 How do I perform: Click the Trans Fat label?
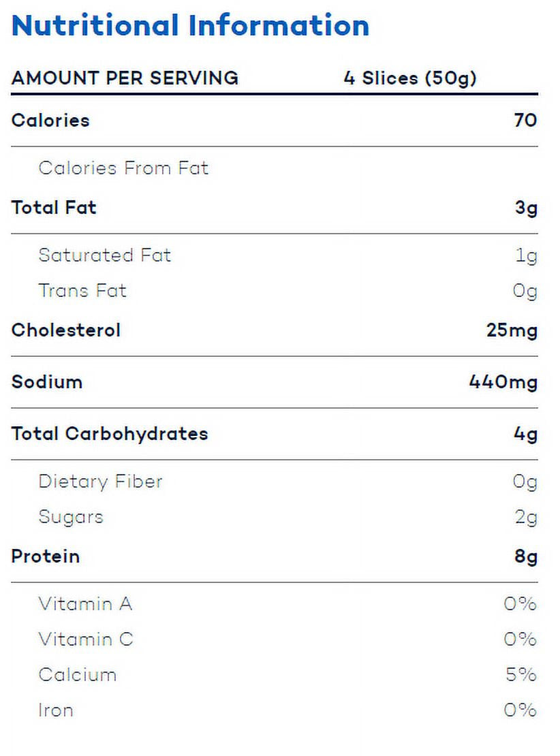point(82,291)
